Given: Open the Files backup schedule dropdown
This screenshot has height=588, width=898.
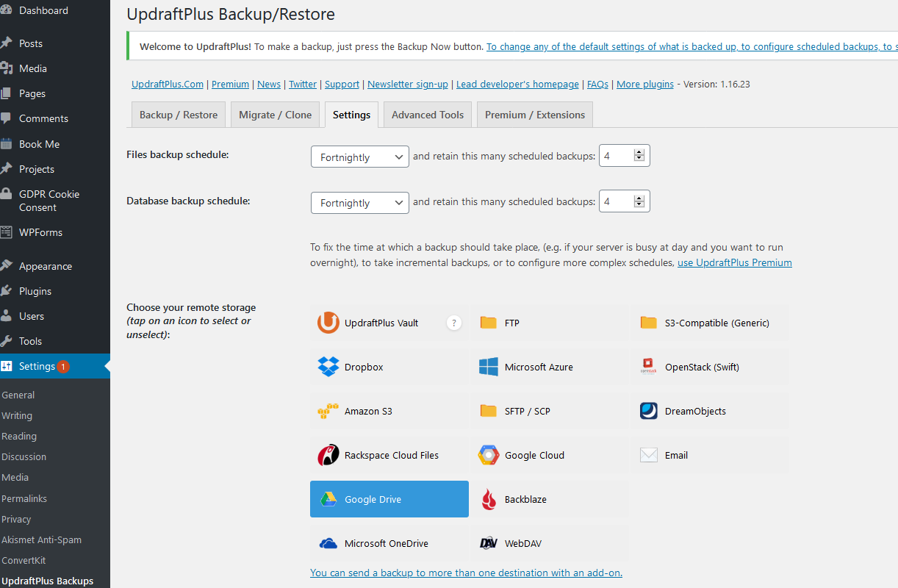Looking at the screenshot, I should (x=360, y=157).
